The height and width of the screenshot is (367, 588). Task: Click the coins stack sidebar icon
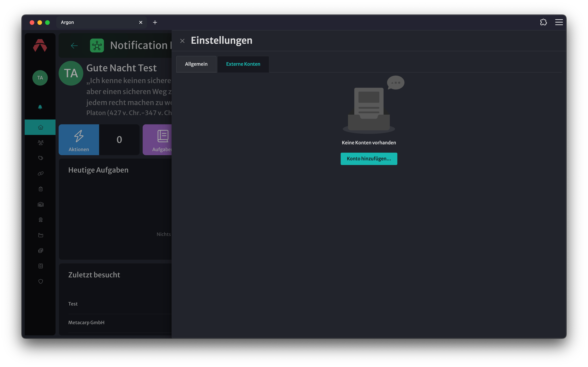[x=40, y=251]
